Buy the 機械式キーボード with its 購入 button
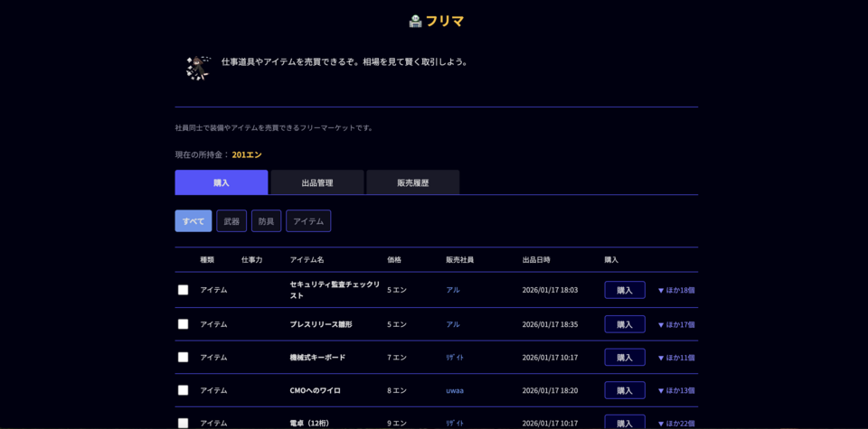The image size is (868, 429). click(624, 358)
